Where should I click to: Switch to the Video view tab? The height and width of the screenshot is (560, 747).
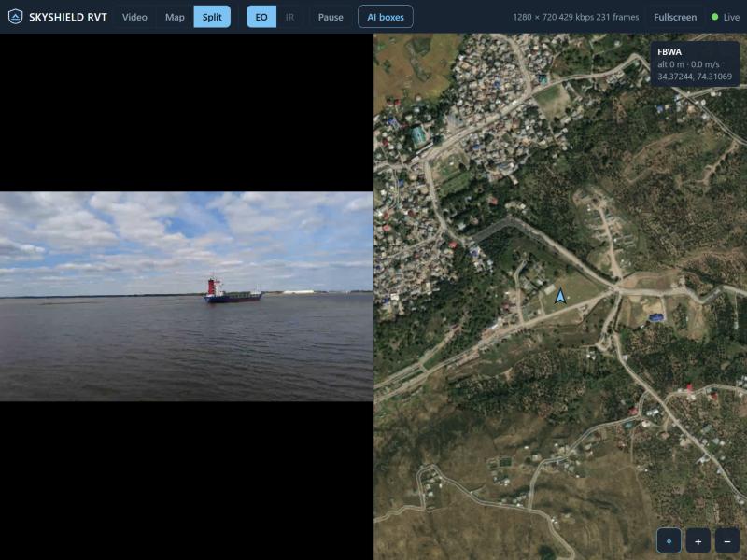[134, 17]
